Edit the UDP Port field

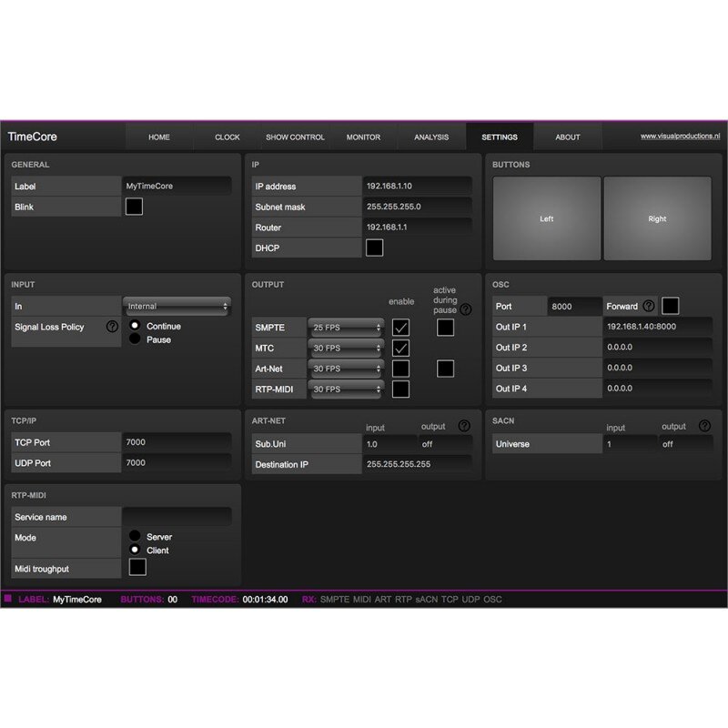pyautogui.click(x=177, y=462)
